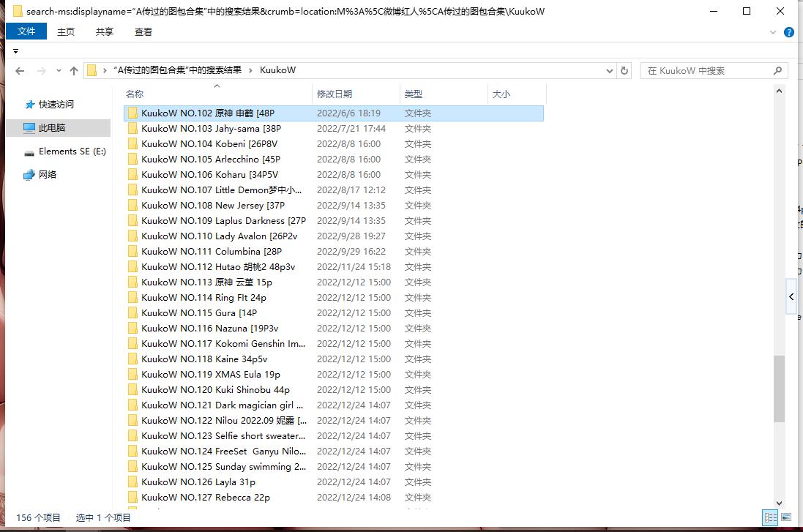803x532 pixels.
Task: Click the search results breadcrumb segment
Action: point(177,70)
